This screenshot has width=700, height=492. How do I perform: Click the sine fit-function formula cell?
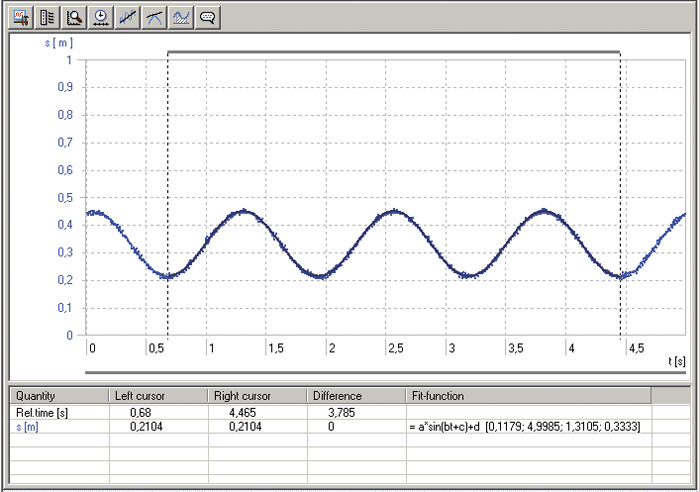[x=524, y=427]
